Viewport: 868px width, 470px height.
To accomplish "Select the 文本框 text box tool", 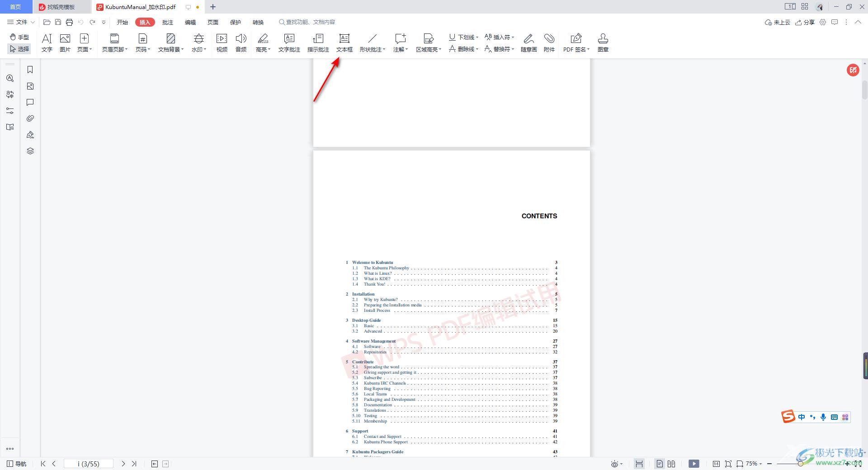I will [x=344, y=43].
